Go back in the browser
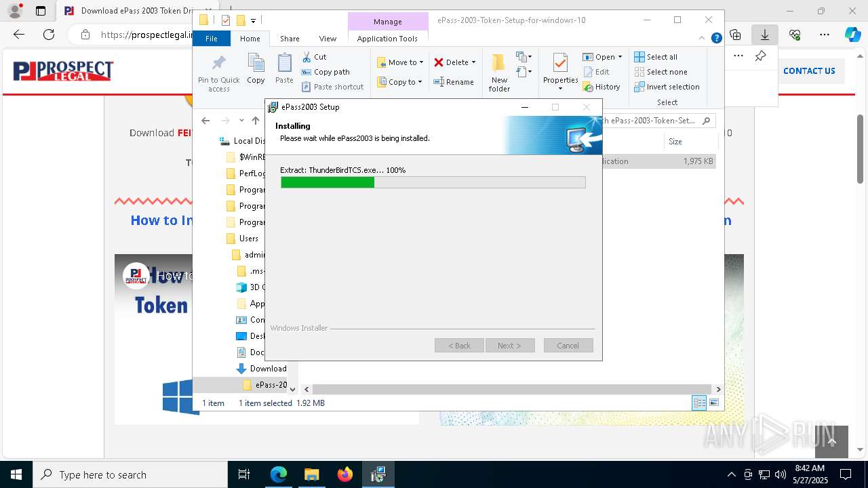868x488 pixels. point(19,35)
